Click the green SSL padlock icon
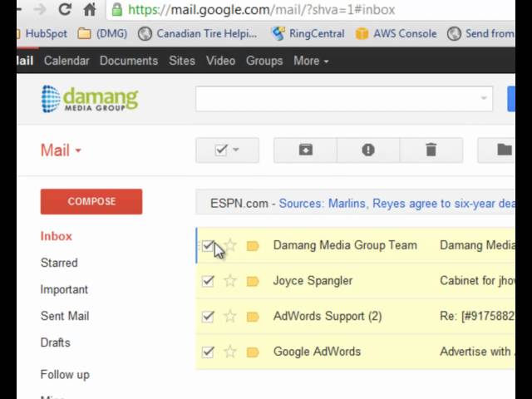Image resolution: width=532 pixels, height=399 pixels. [116, 9]
